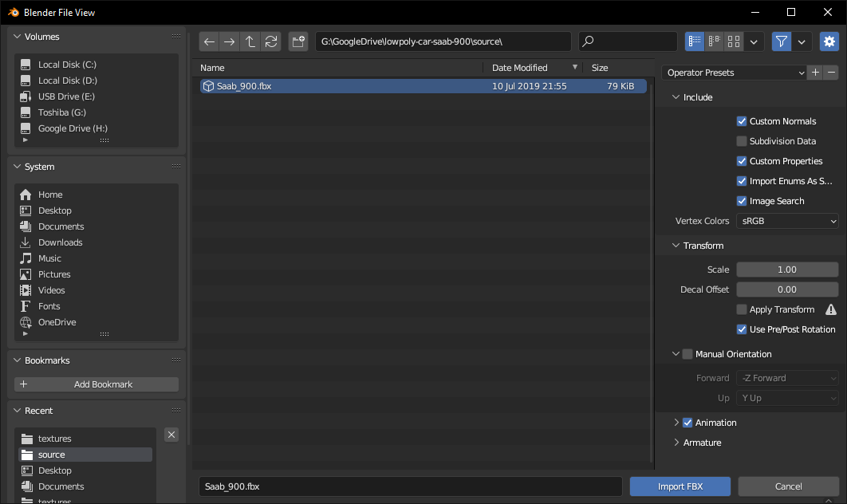
Task: Open filter settings dropdown arrow
Action: tap(802, 41)
